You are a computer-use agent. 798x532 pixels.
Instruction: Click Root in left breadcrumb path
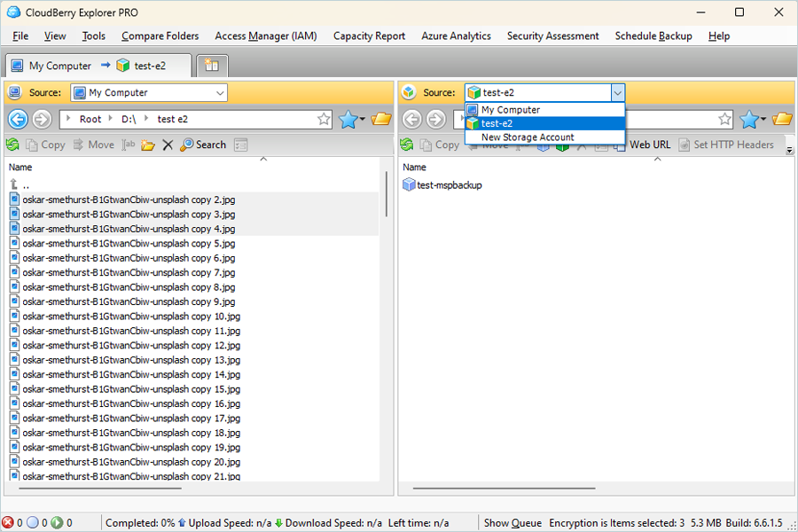point(90,119)
